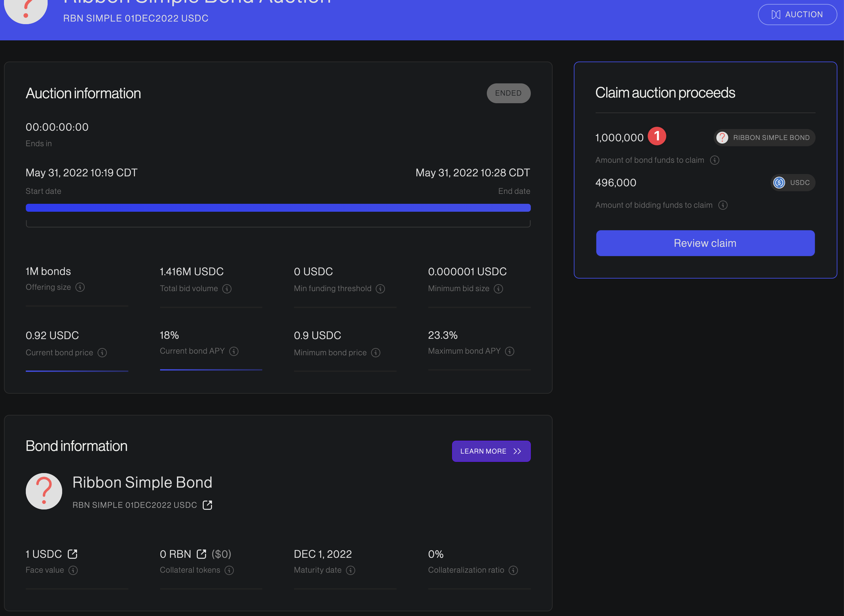Open the Collateral tokens RBN external link

202,554
